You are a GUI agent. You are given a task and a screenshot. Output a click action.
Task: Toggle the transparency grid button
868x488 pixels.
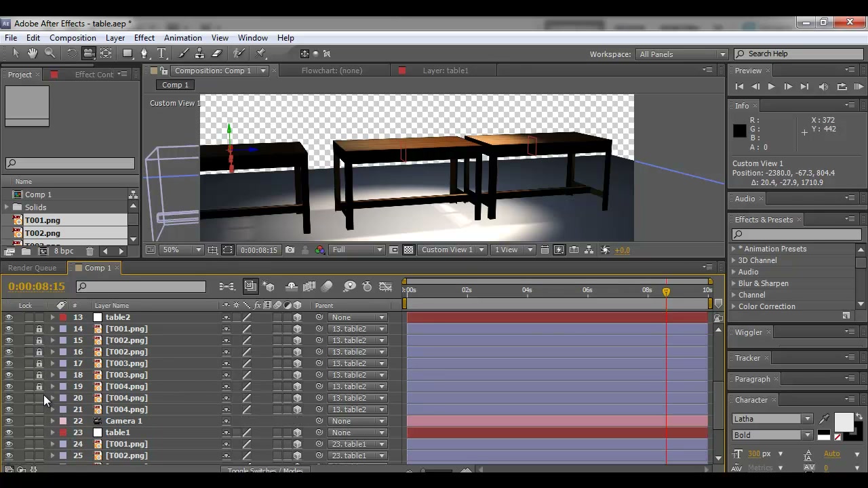408,249
